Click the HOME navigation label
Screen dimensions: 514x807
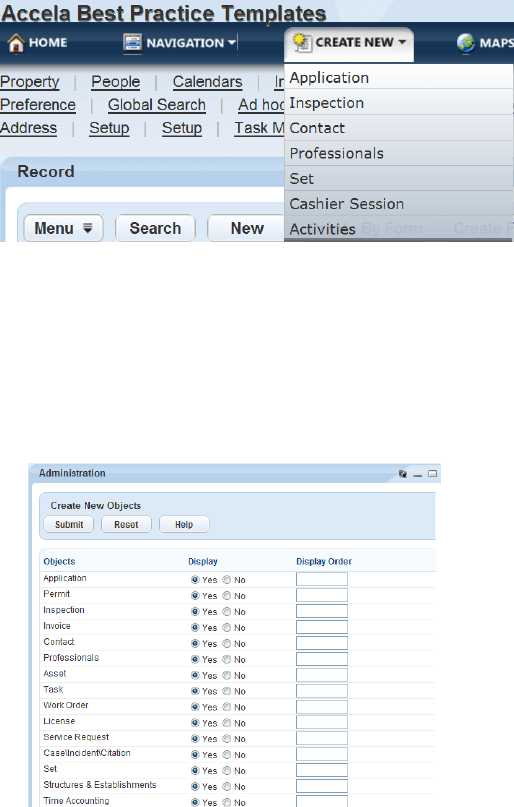(48, 43)
